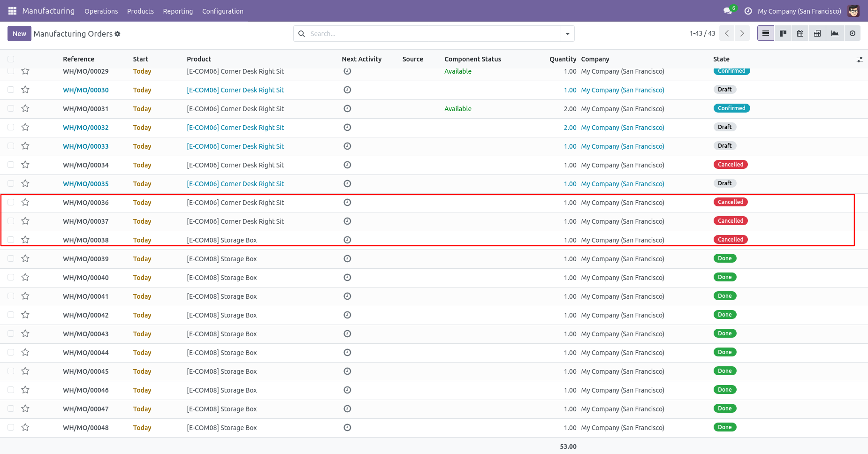This screenshot has height=454, width=868.
Task: Star order WH/MO/00036 as favorite
Action: (x=25, y=202)
